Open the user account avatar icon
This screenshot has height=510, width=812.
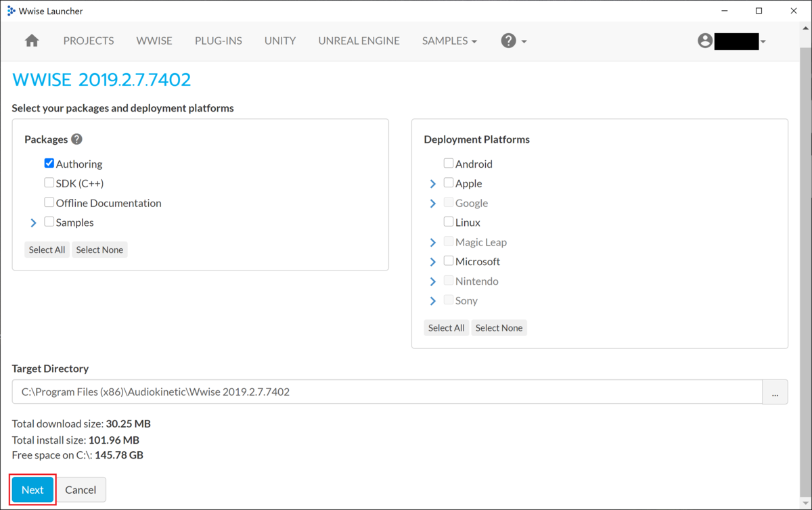pos(705,41)
